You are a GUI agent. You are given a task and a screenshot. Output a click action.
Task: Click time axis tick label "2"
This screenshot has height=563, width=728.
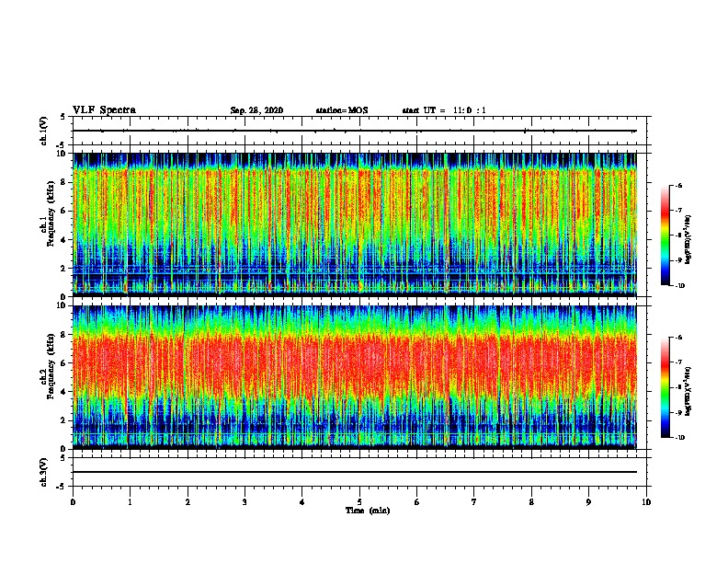[188, 502]
